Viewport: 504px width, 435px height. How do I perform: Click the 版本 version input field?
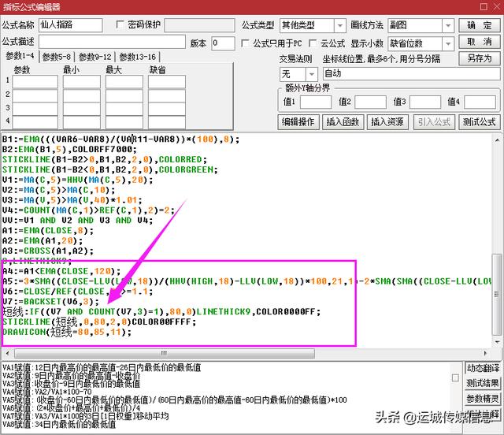pos(223,43)
